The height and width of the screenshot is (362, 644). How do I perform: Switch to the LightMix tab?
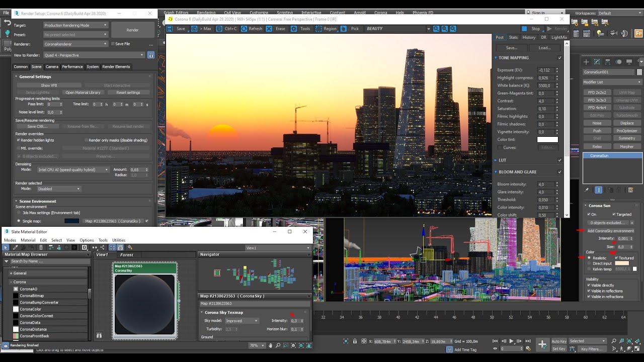559,37
